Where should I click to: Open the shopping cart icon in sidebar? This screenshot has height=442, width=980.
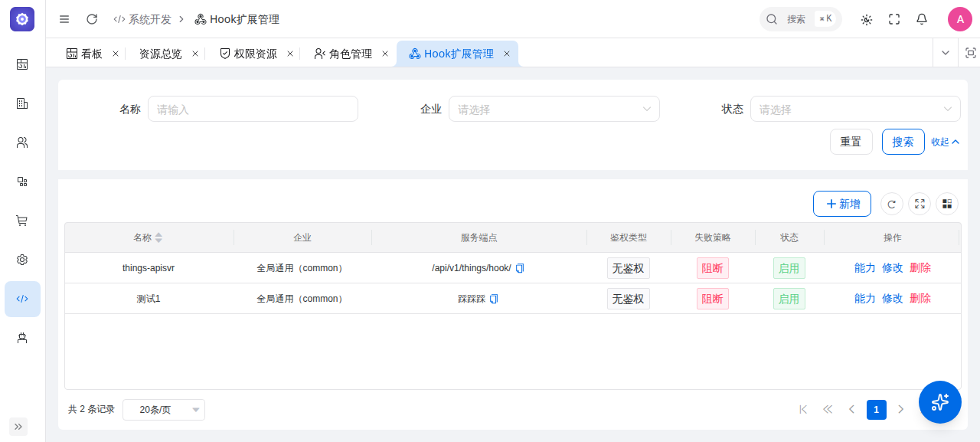tap(22, 221)
